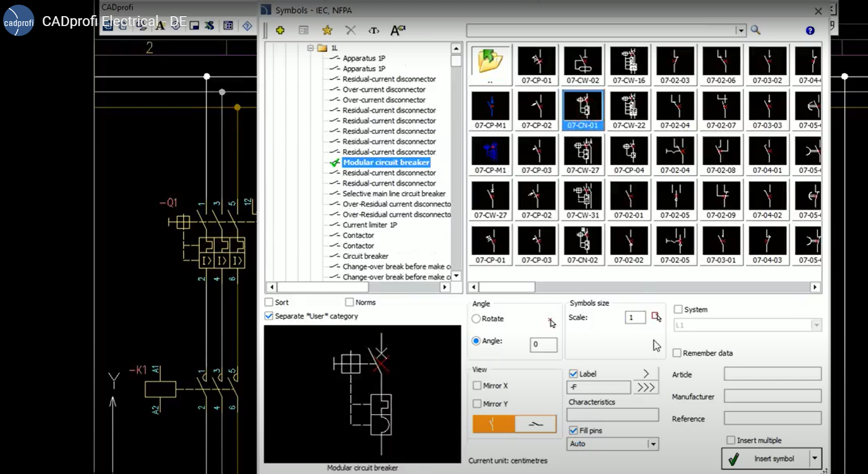Collapse the 1L folder tree node
The width and height of the screenshot is (868, 474).
click(x=310, y=48)
